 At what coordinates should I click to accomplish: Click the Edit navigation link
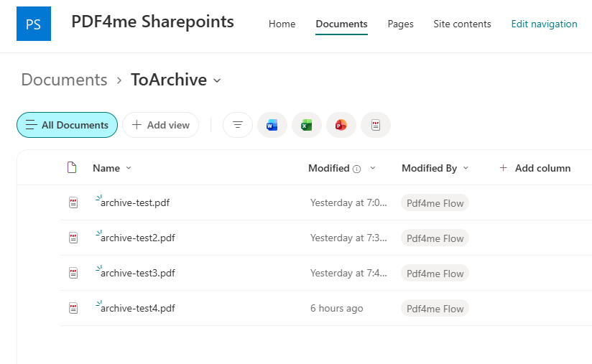(544, 24)
